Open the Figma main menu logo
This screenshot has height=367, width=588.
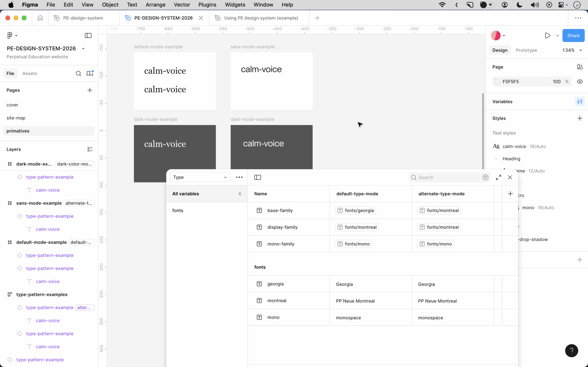[10, 35]
